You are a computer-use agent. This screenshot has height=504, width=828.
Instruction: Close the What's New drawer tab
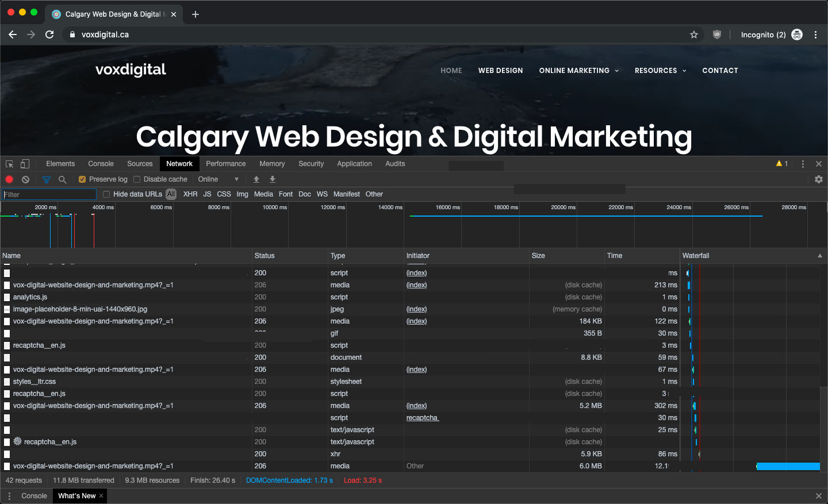(x=101, y=496)
